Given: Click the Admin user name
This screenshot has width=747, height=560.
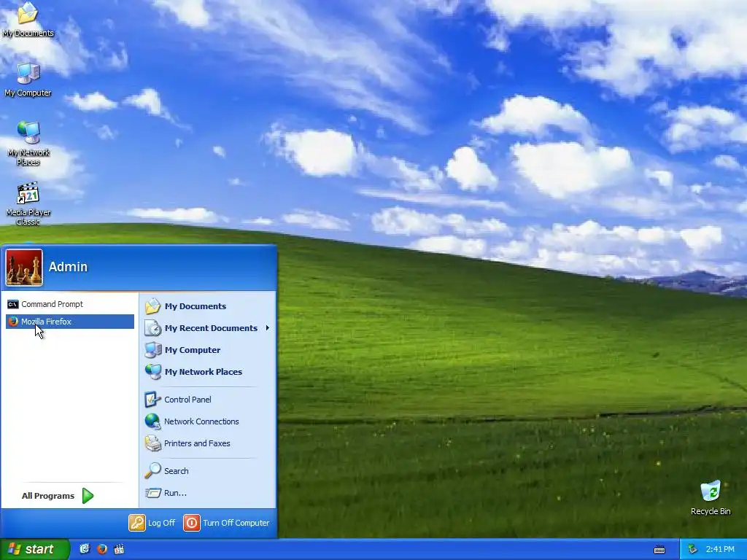Looking at the screenshot, I should click(x=68, y=267).
